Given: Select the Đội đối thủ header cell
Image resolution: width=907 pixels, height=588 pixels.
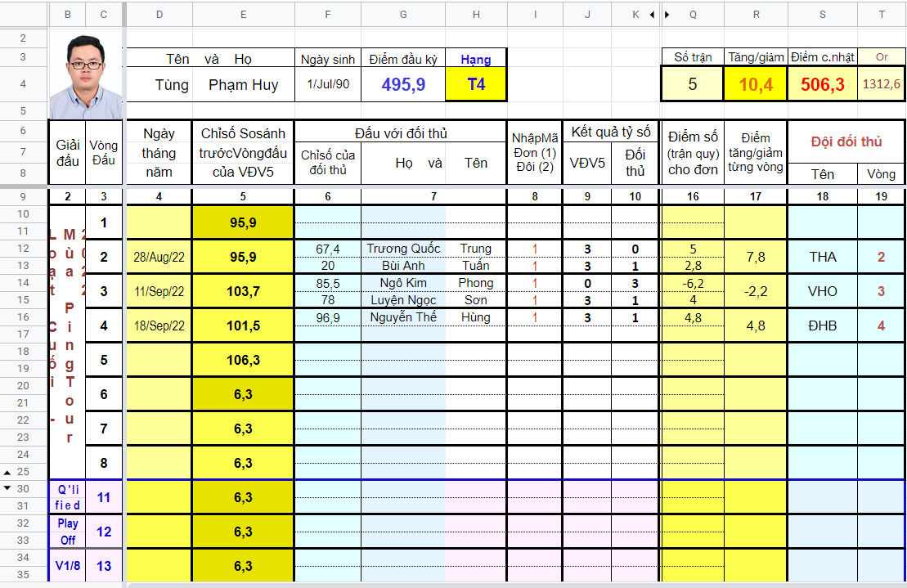Looking at the screenshot, I should pos(846,141).
